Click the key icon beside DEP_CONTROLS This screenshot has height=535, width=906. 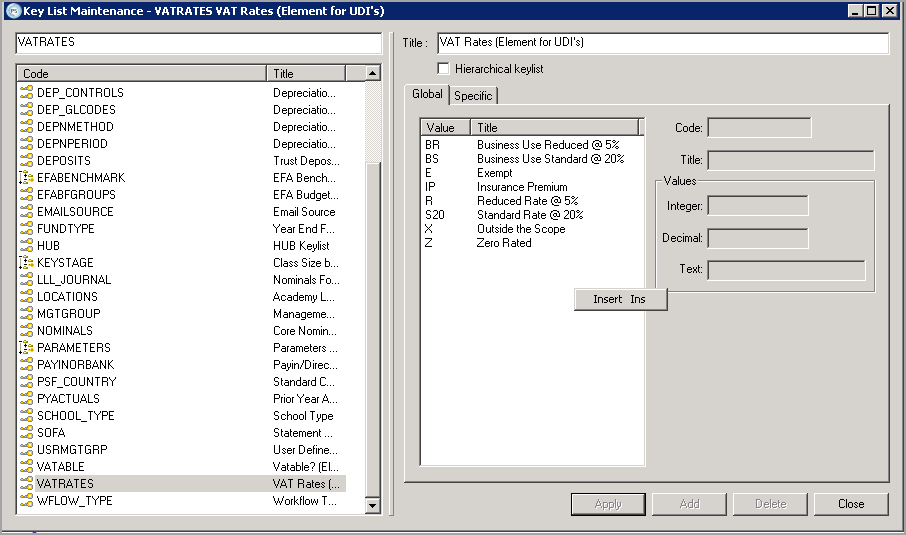tap(26, 93)
